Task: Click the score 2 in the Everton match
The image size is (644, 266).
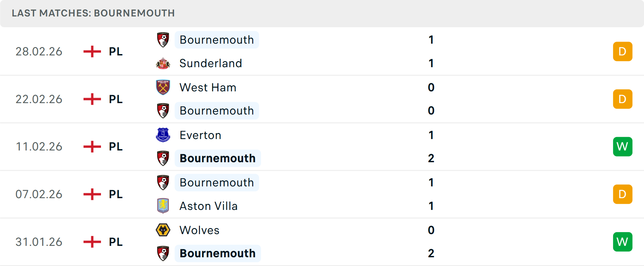Action: (x=431, y=158)
